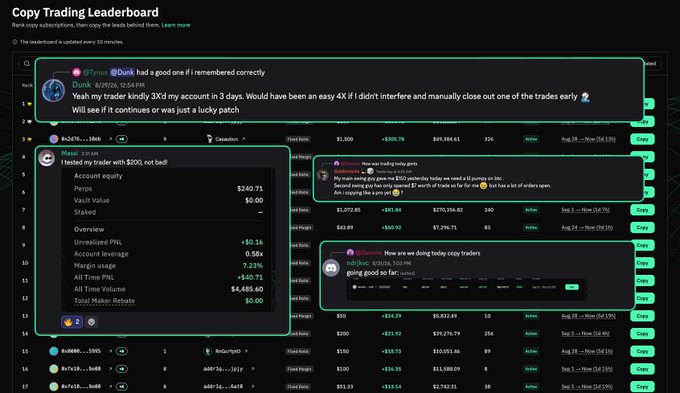Click the leaderboard search magnifier icon
Viewport: 680px width, 393px height.
[27, 64]
